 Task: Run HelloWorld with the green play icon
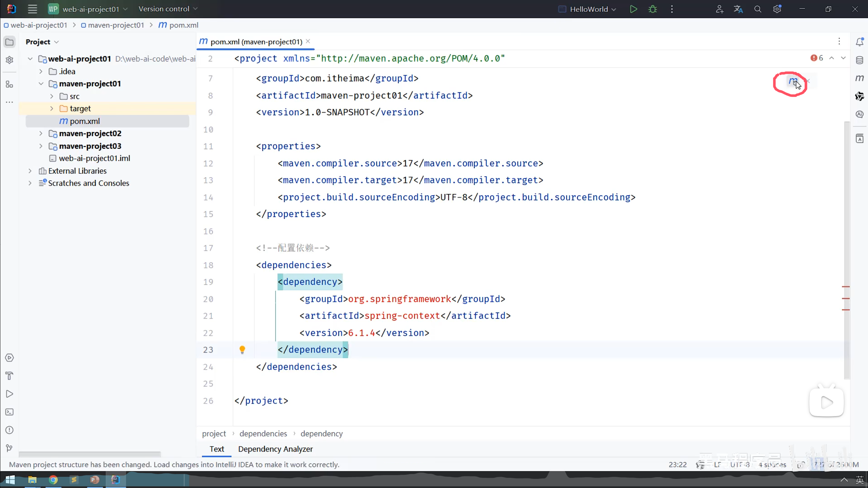pos(633,9)
